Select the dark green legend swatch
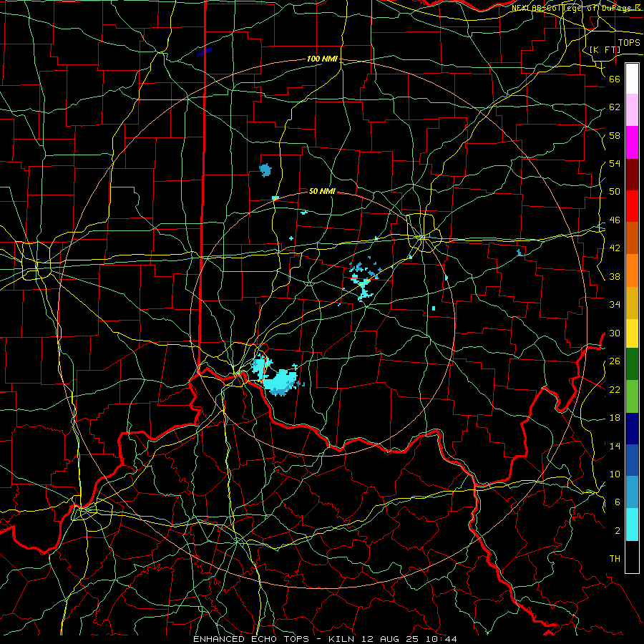Viewport: 644px width, 644px height. pyautogui.click(x=632, y=364)
